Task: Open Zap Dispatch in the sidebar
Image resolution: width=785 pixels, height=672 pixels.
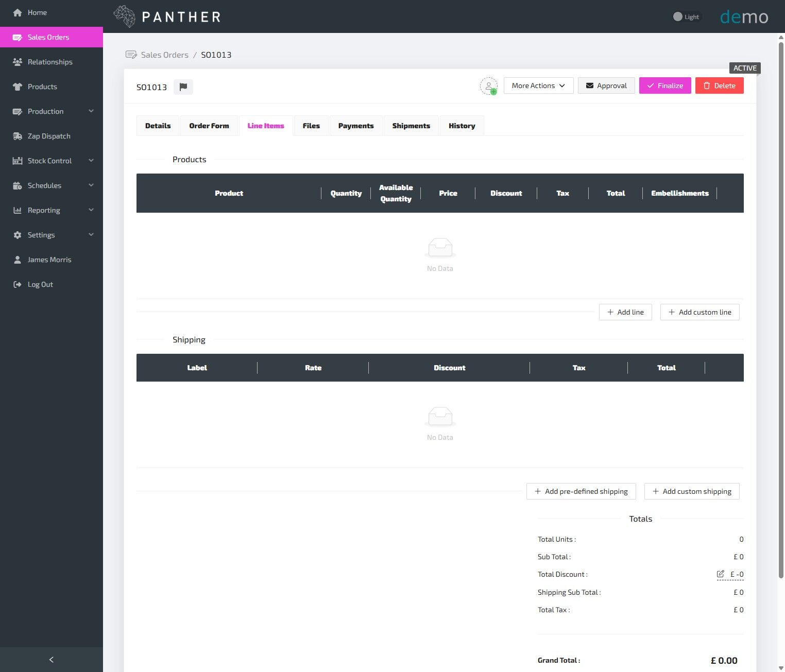Action: point(52,136)
